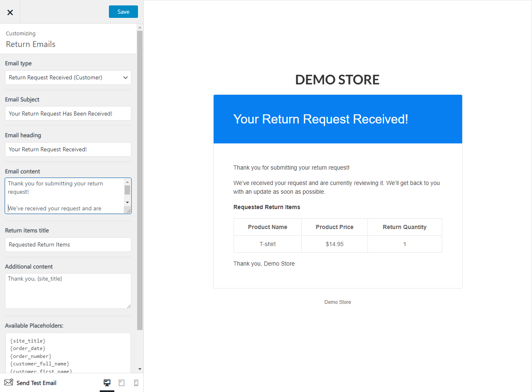532x392 pixels.
Task: Click the Email content scrollbar up arrow
Action: (x=128, y=182)
